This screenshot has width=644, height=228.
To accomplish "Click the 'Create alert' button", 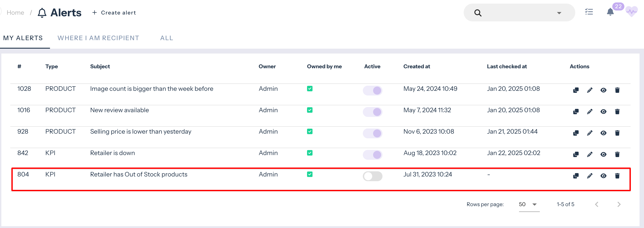I will pos(114,13).
